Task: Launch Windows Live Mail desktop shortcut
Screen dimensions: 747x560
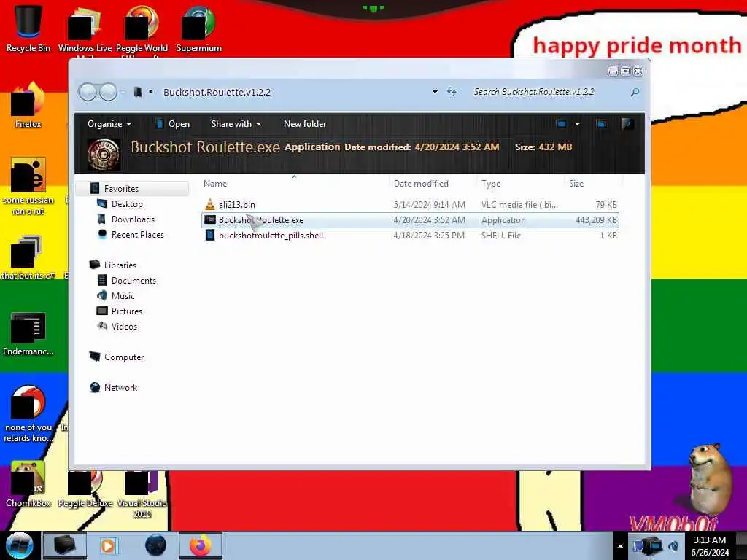Action: point(85,28)
